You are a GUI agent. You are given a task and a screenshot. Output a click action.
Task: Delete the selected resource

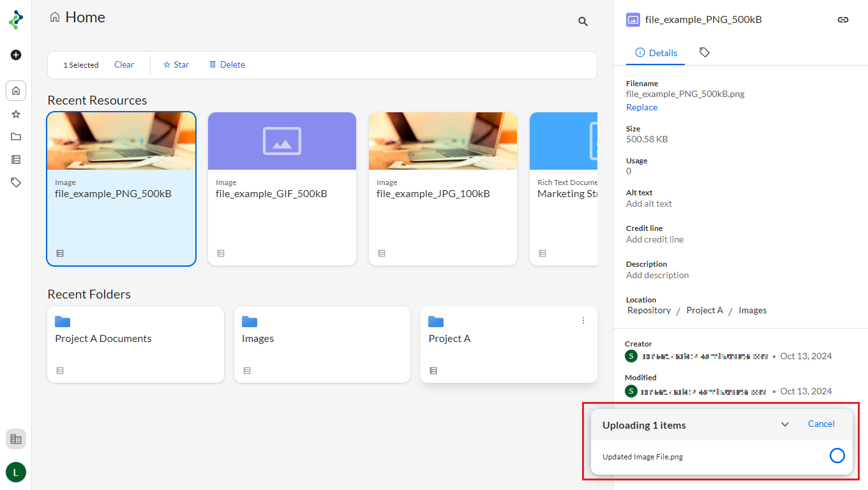227,64
